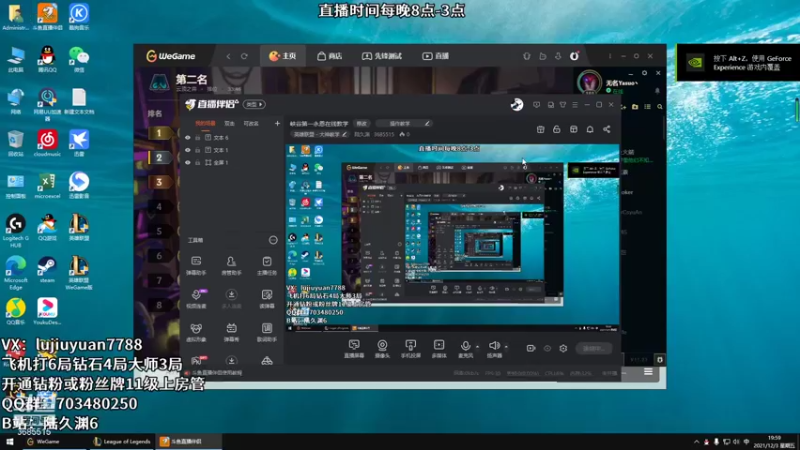Viewport: 800px width, 450px height.
Task: Toggle lock on 全屏 1 layer
Action: click(x=198, y=162)
